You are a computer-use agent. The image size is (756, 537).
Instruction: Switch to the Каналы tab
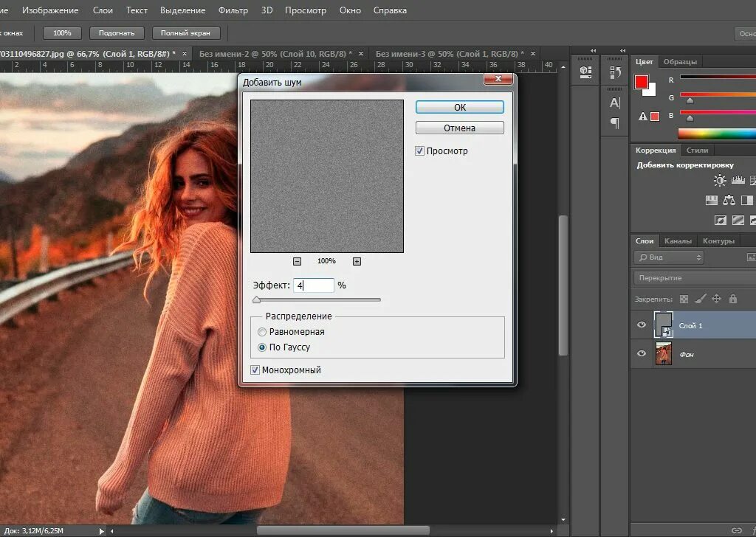678,241
